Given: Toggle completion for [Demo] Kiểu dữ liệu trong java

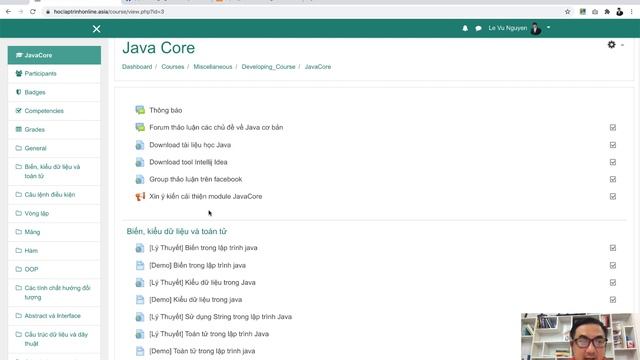Looking at the screenshot, I should 613,300.
